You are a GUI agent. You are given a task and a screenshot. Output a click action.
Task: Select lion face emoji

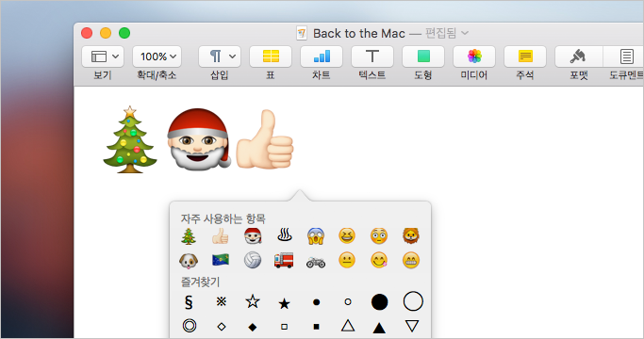click(411, 236)
